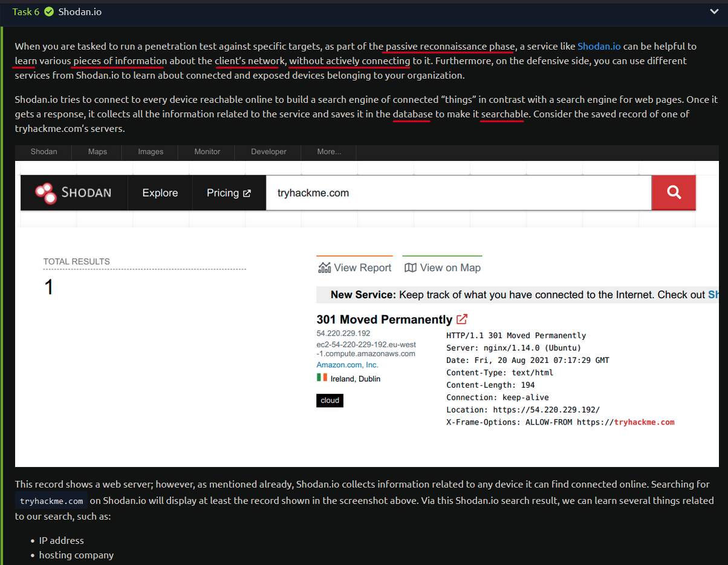Click the Shodan logo icon
The height and width of the screenshot is (565, 728).
tap(45, 192)
